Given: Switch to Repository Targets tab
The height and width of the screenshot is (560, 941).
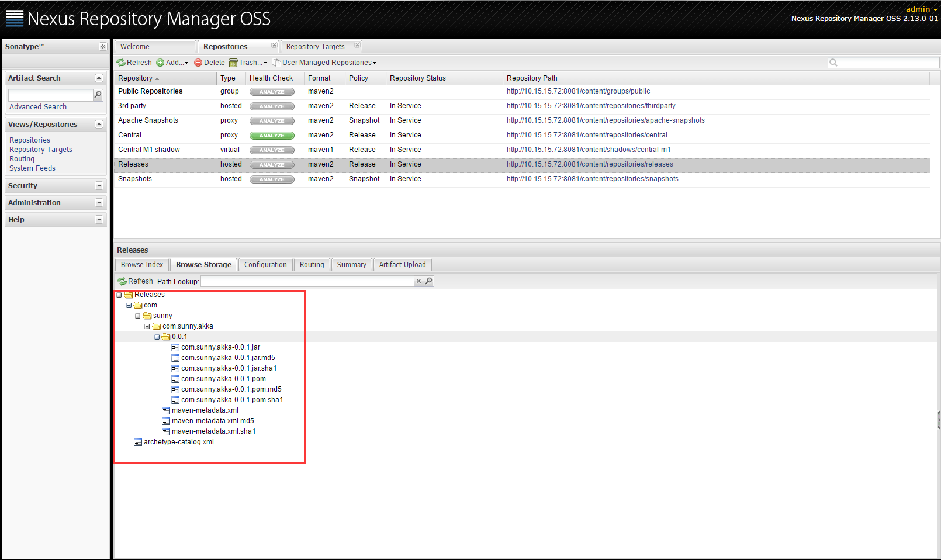Looking at the screenshot, I should click(x=316, y=47).
